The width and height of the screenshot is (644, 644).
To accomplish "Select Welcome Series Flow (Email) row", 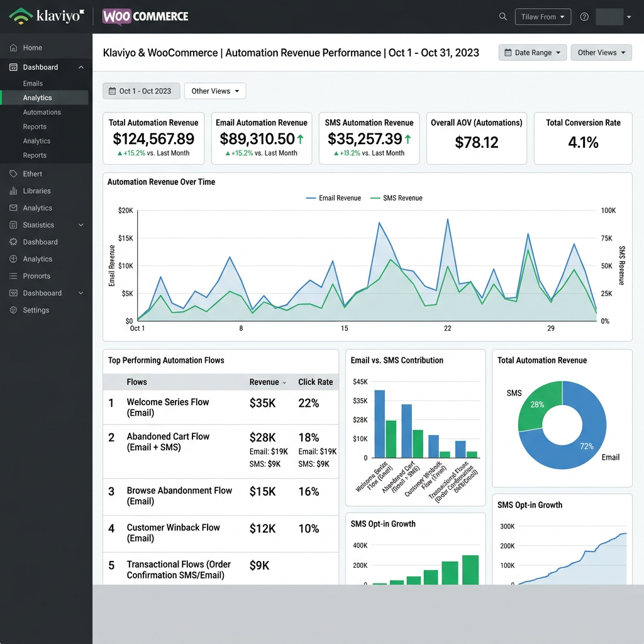I will pyautogui.click(x=221, y=408).
